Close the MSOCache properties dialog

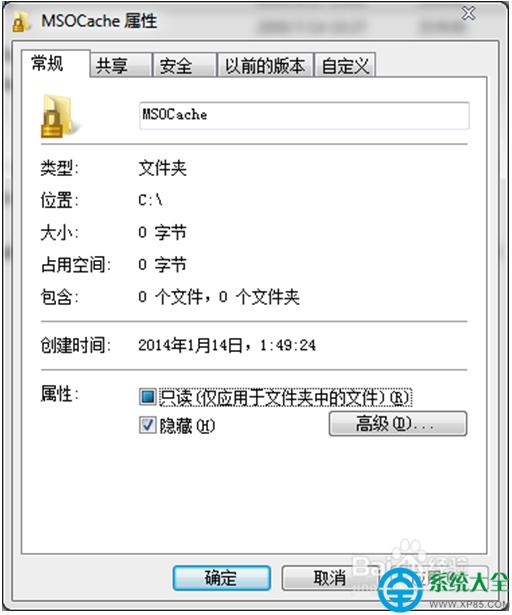[468, 14]
